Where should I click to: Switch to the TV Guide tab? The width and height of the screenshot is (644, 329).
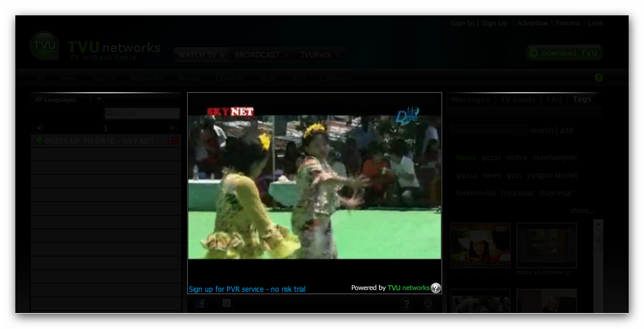pyautogui.click(x=518, y=99)
